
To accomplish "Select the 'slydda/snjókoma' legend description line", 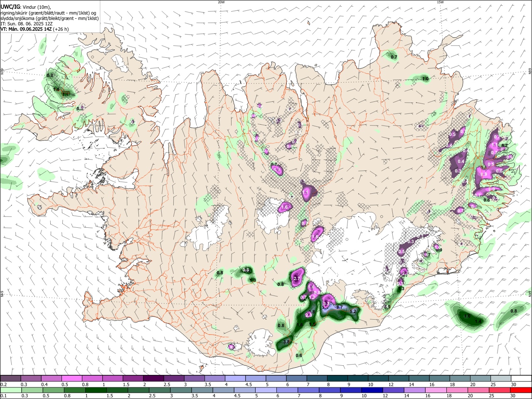I will point(49,18).
